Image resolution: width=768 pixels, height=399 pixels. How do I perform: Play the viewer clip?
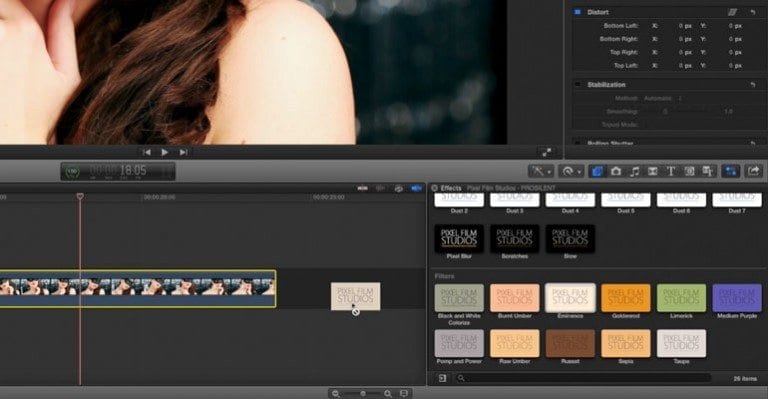click(165, 152)
